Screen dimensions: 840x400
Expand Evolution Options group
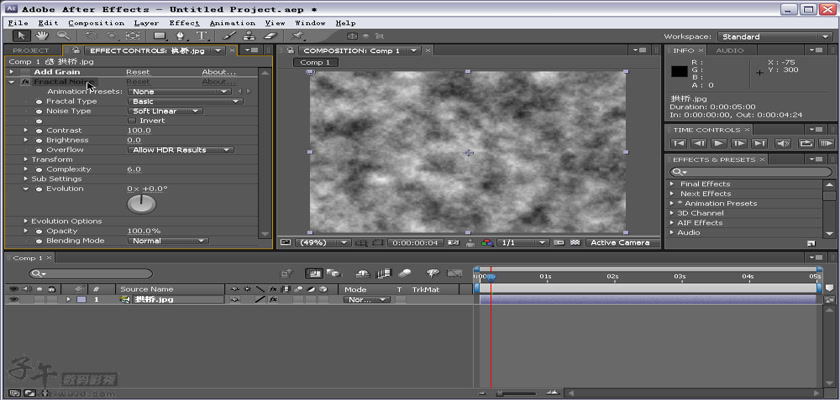(26, 221)
